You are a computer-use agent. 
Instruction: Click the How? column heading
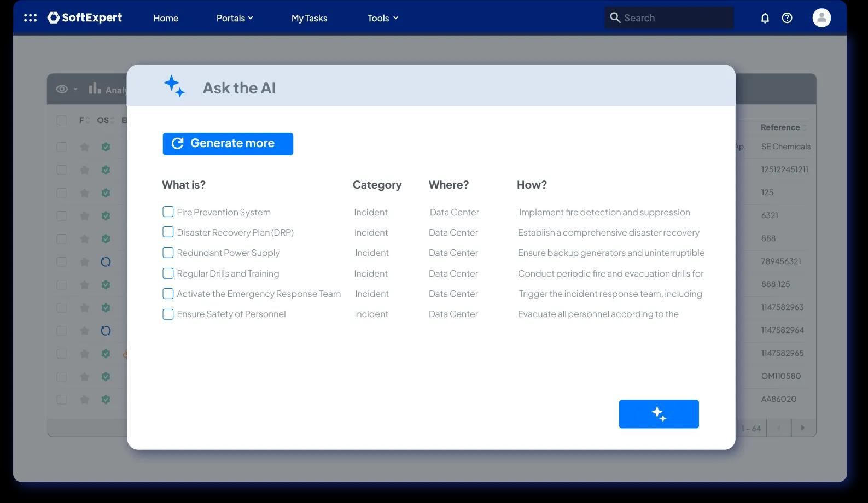[532, 185]
